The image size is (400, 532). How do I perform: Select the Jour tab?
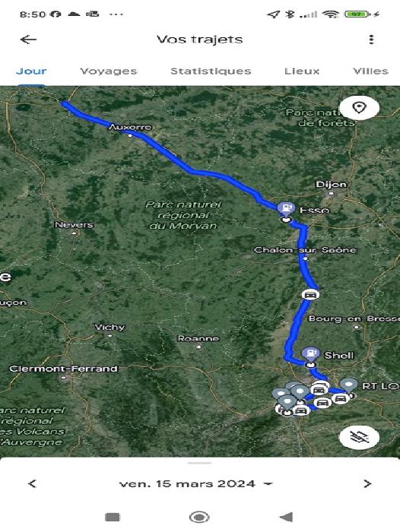point(31,71)
